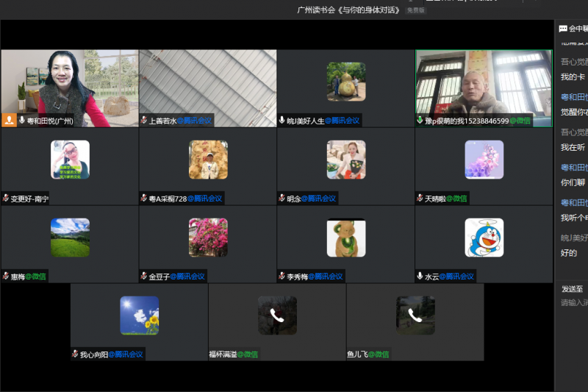Click the 免费版 badge next to the meeting title

[416, 10]
